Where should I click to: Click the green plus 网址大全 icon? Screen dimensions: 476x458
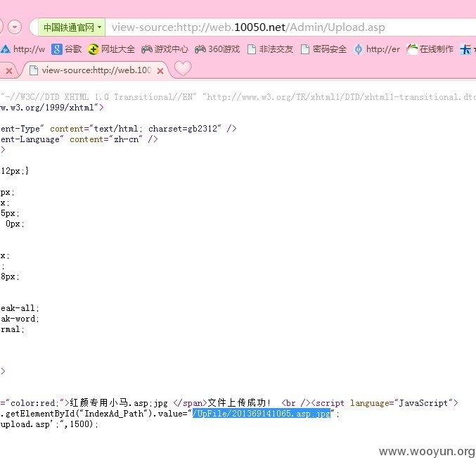(93, 49)
